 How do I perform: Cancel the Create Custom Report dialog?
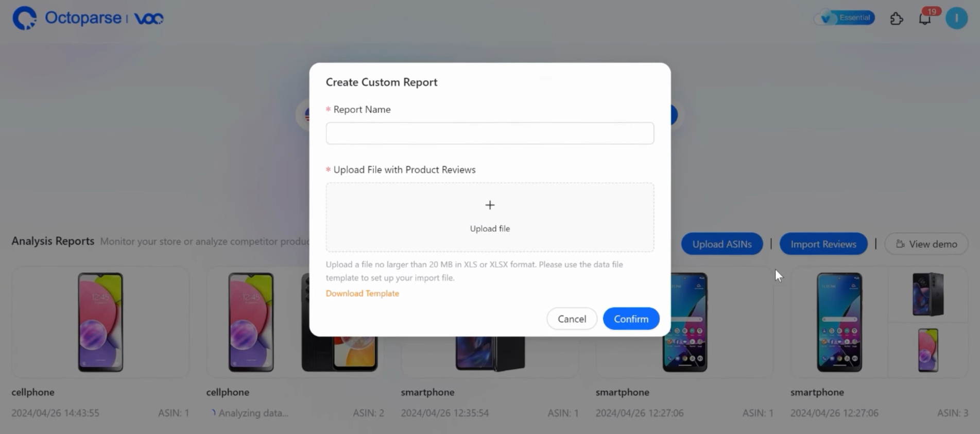pos(572,319)
